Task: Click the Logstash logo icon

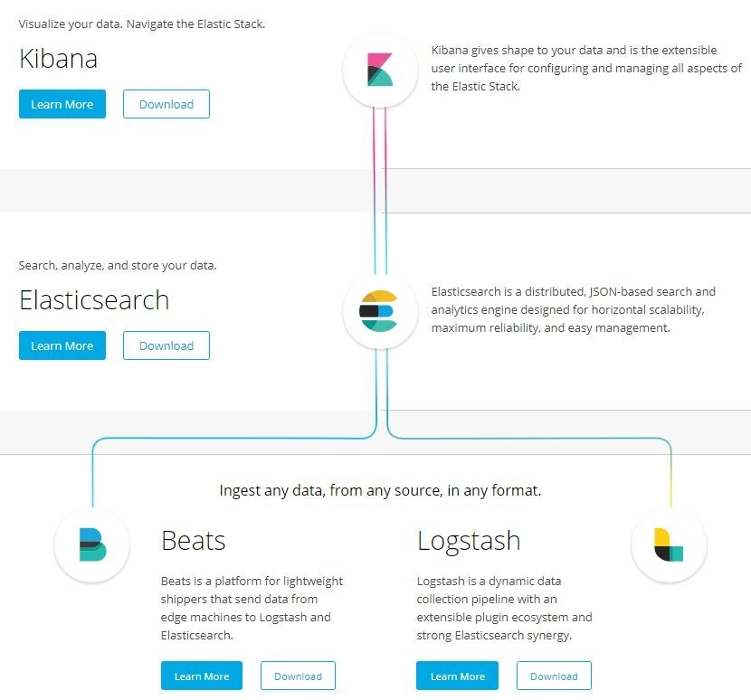Action: point(669,544)
